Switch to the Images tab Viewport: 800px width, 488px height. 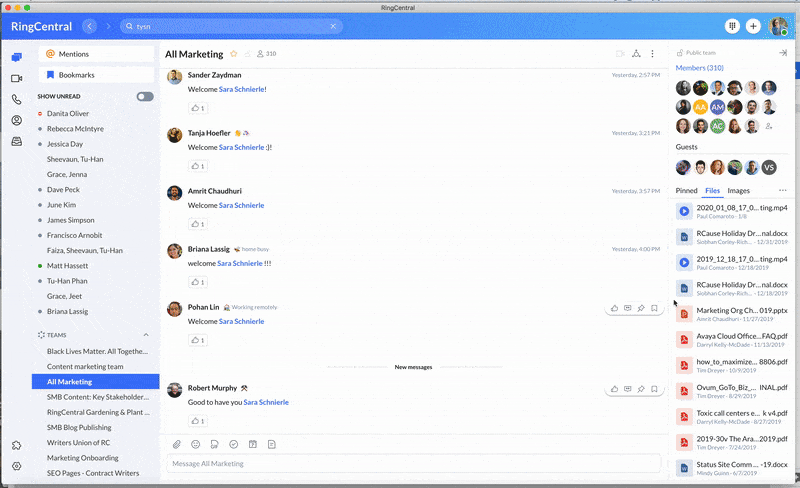click(738, 190)
